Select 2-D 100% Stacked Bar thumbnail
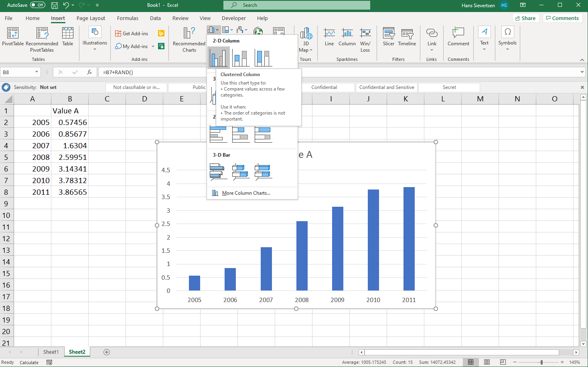 pos(263,134)
